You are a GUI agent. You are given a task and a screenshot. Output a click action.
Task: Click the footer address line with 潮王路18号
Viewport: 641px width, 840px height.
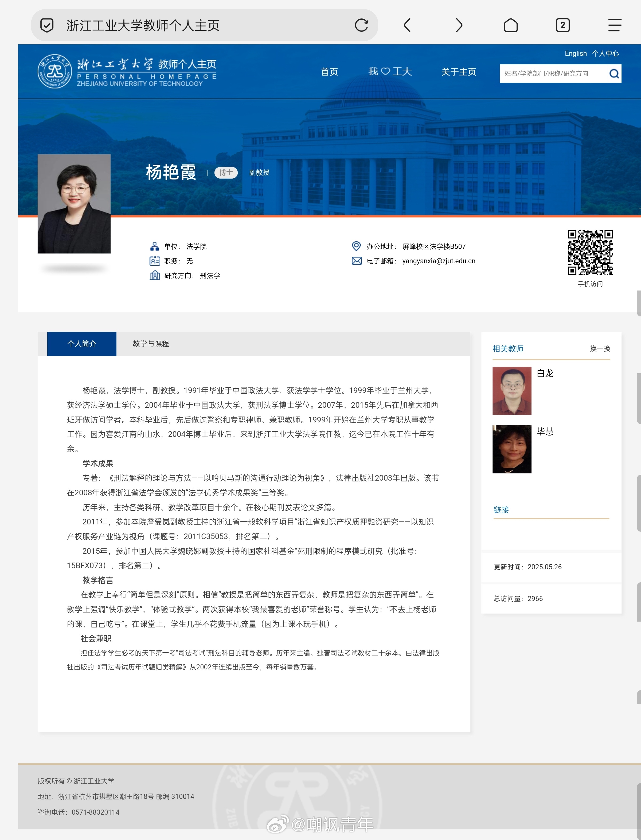click(116, 796)
